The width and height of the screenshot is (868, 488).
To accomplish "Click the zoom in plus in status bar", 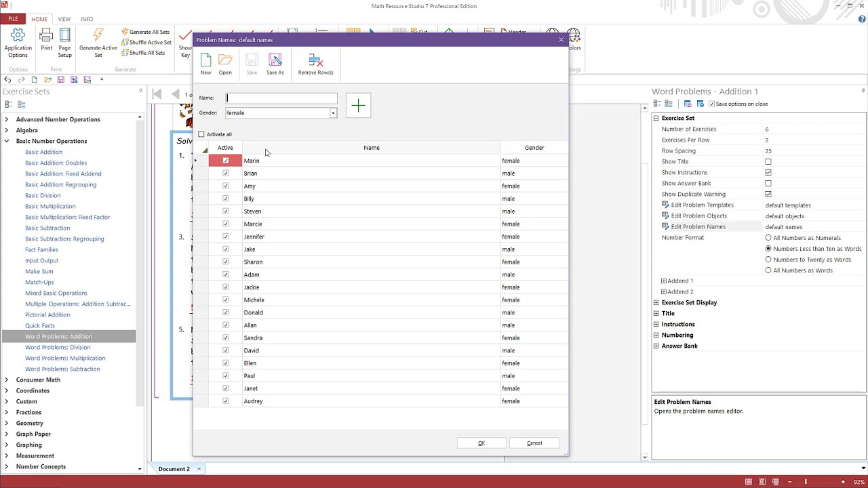I will tap(843, 482).
